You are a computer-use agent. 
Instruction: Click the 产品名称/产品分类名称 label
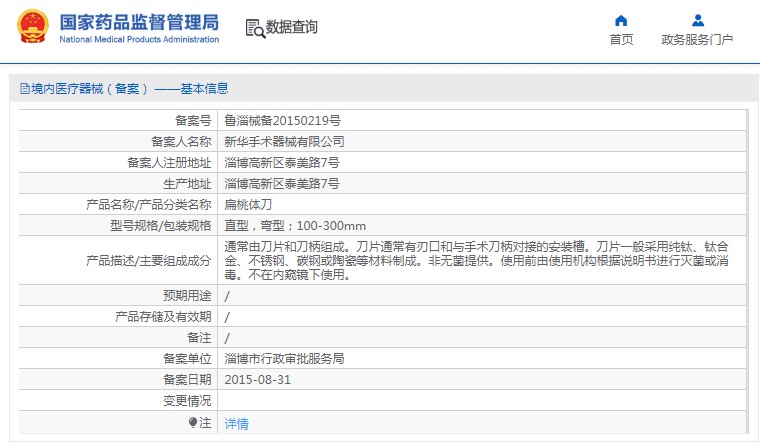(x=148, y=205)
